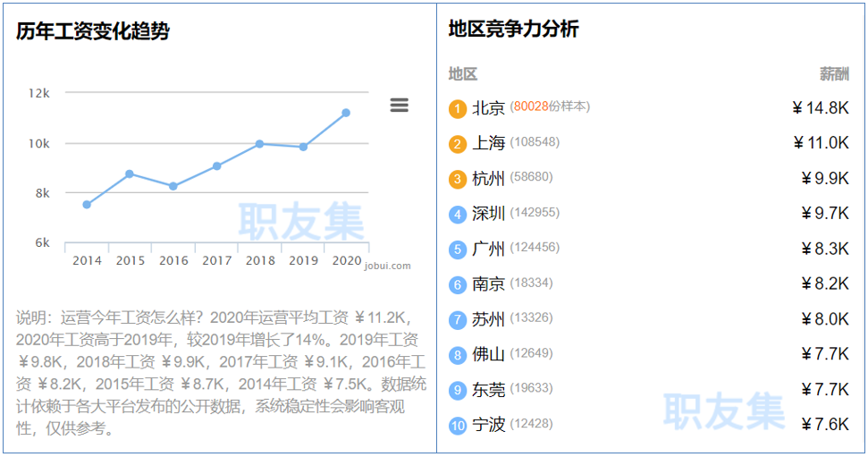Click rank 7 badge for 苏州
The image size is (868, 457).
(458, 320)
